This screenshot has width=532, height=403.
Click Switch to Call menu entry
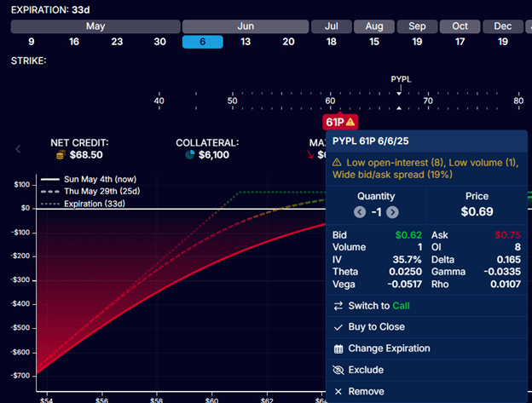pyautogui.click(x=426, y=306)
